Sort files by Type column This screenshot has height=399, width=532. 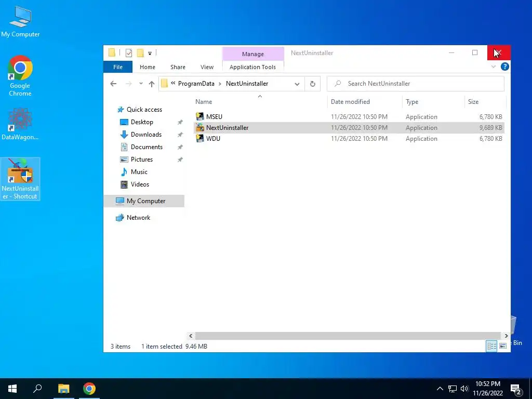433,101
